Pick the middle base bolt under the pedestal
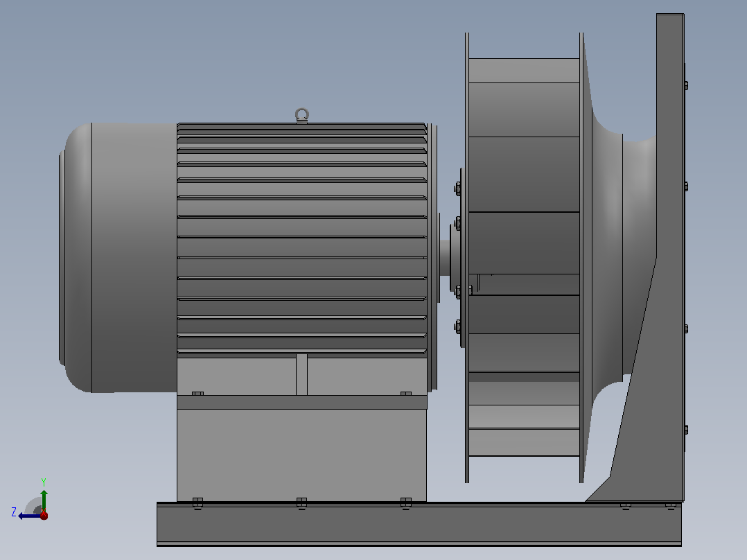The width and height of the screenshot is (747, 560). 301,503
